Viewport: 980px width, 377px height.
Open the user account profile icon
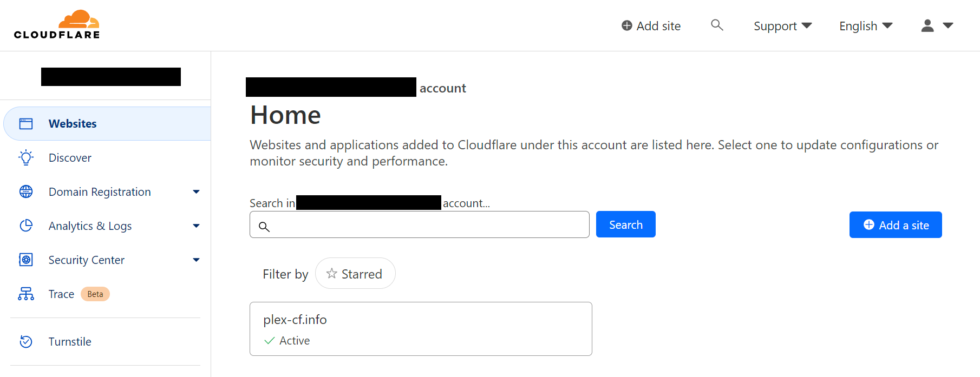pyautogui.click(x=927, y=25)
